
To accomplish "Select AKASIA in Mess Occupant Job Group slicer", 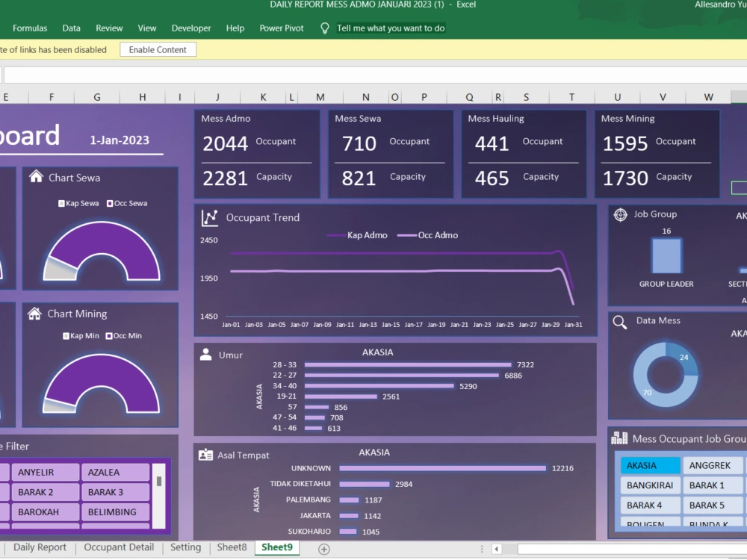I will [x=649, y=464].
